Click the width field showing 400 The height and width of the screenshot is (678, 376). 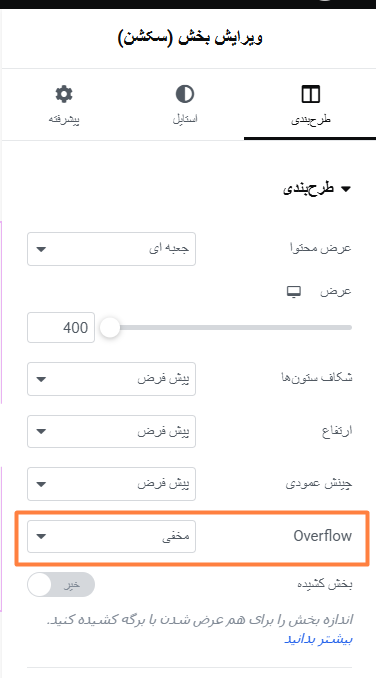coord(61,327)
